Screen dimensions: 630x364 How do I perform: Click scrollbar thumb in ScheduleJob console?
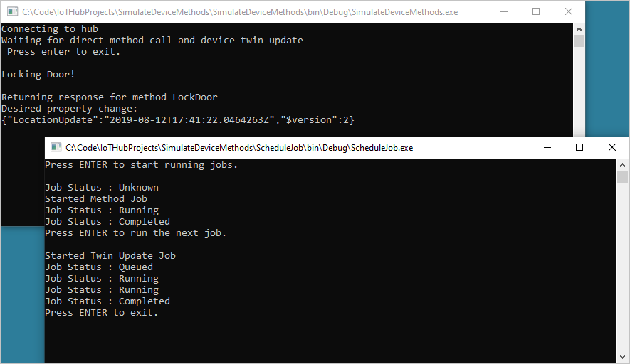tap(622, 176)
